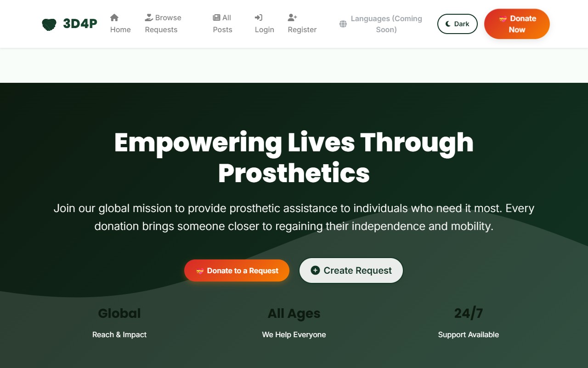Click the heart icon in Donate Now

(x=503, y=19)
